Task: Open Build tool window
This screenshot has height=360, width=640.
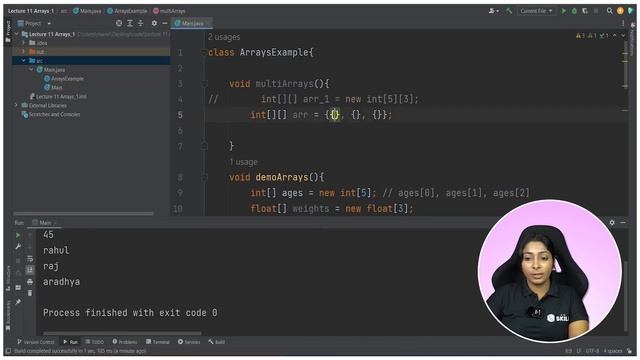Action: 217,342
